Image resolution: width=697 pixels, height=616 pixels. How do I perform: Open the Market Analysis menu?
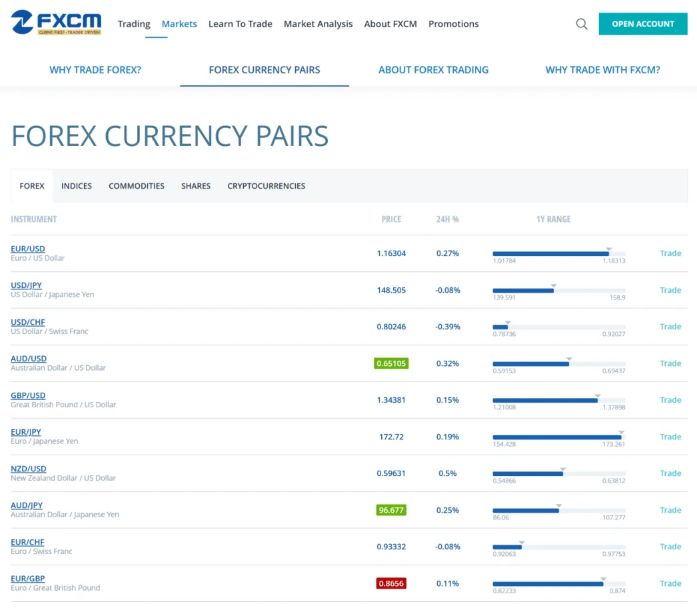coord(318,24)
